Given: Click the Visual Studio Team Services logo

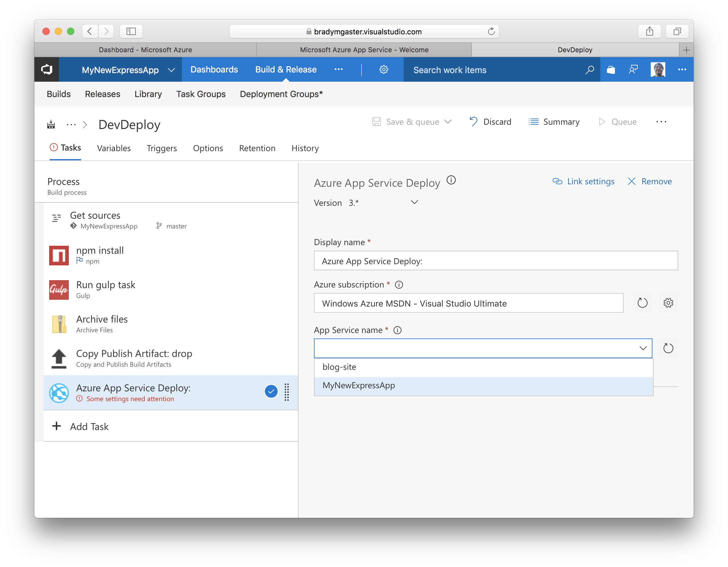Looking at the screenshot, I should pos(47,70).
